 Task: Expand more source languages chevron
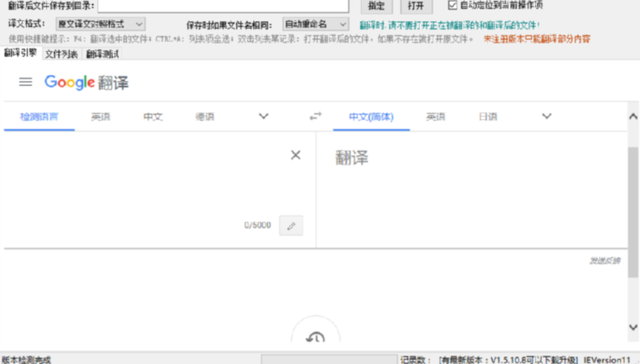[x=263, y=116]
